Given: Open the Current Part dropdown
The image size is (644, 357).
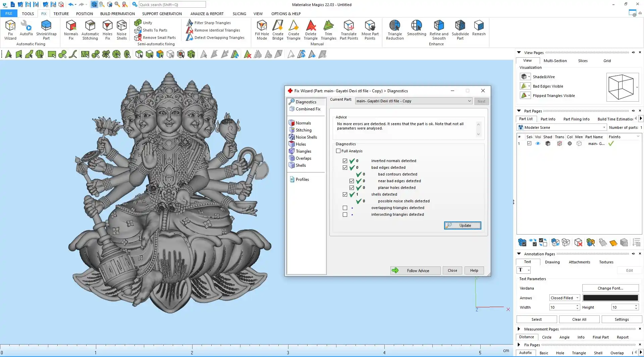Looking at the screenshot, I should pos(469,101).
